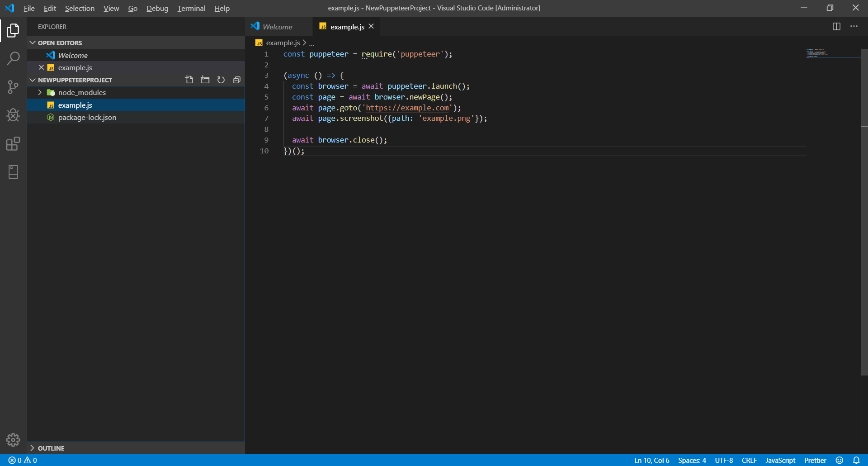
Task: Open the editor More Actions ellipsis
Action: coord(854,27)
